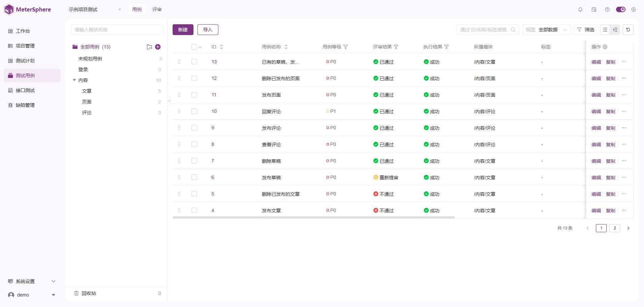Open 成功 execution result for case 7
The image size is (644, 307).
click(431, 161)
